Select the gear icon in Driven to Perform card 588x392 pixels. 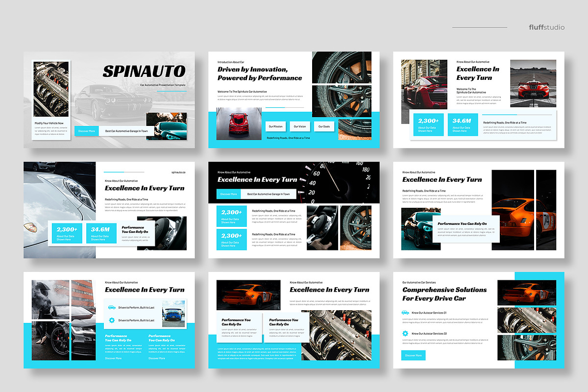point(112,320)
